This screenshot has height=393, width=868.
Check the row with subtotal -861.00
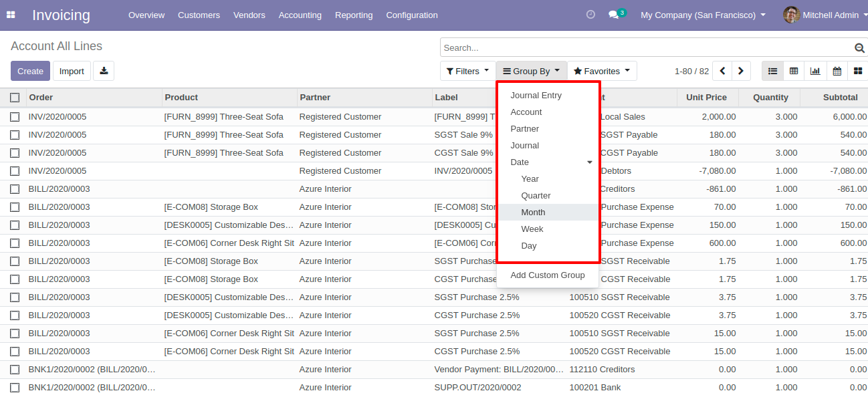pyautogui.click(x=15, y=189)
